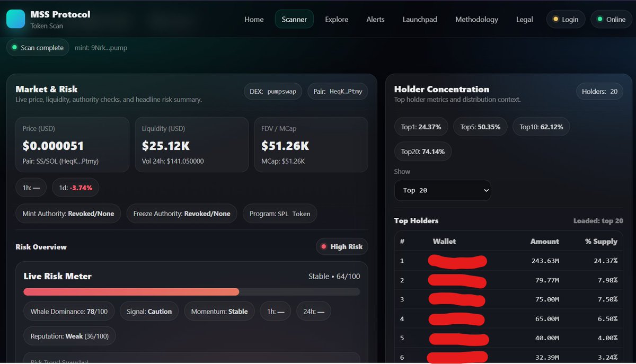Image resolution: width=636 pixels, height=364 pixels.
Task: Click the % Supply column header
Action: pos(601,241)
